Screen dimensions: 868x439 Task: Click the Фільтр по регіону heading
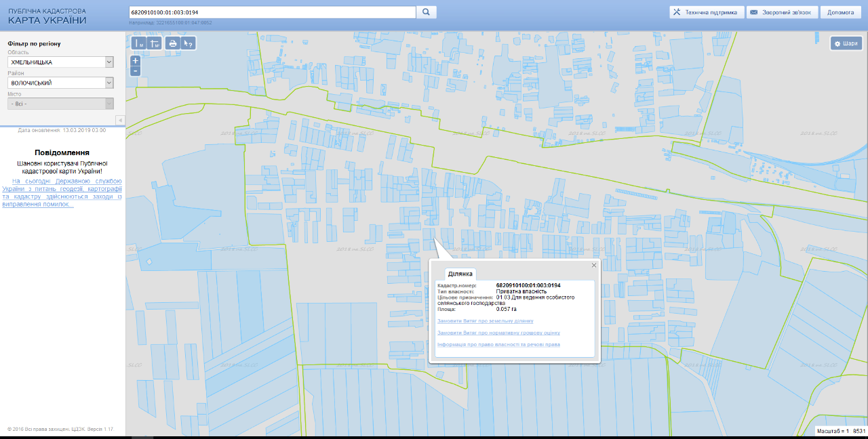click(x=34, y=44)
